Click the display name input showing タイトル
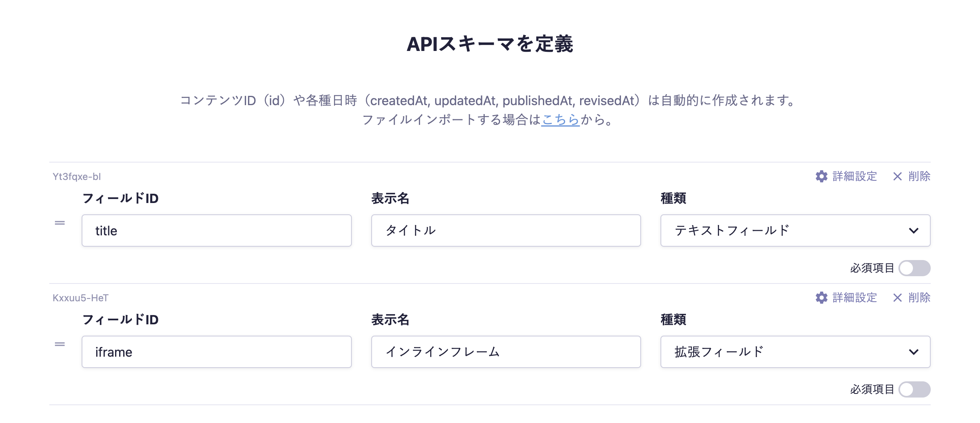This screenshot has width=980, height=423. click(x=506, y=231)
